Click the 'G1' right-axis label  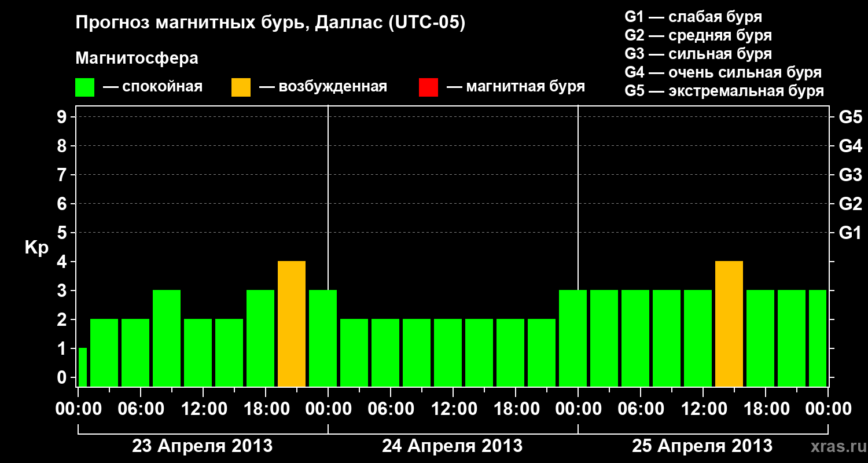[851, 233]
